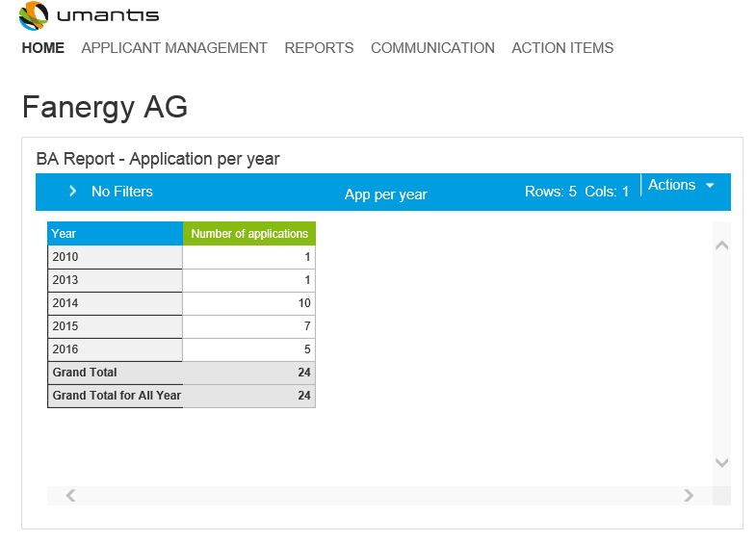Open the APPLICANT MANAGEMENT menu
The height and width of the screenshot is (542, 756).
174,48
